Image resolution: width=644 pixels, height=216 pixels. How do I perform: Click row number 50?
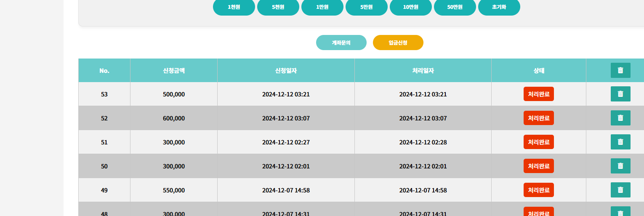104,166
